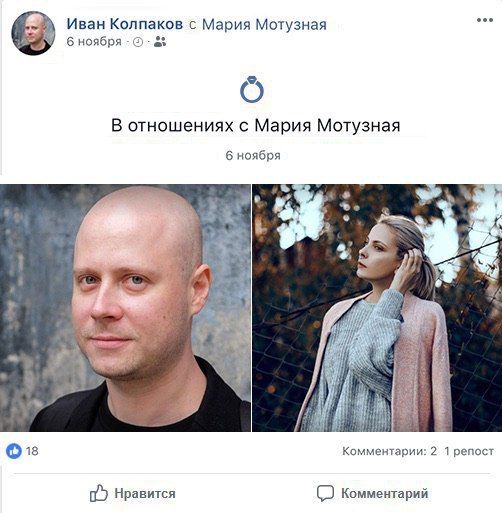Open Иван Колпаков profile link
The height and width of the screenshot is (513, 502).
(x=125, y=24)
